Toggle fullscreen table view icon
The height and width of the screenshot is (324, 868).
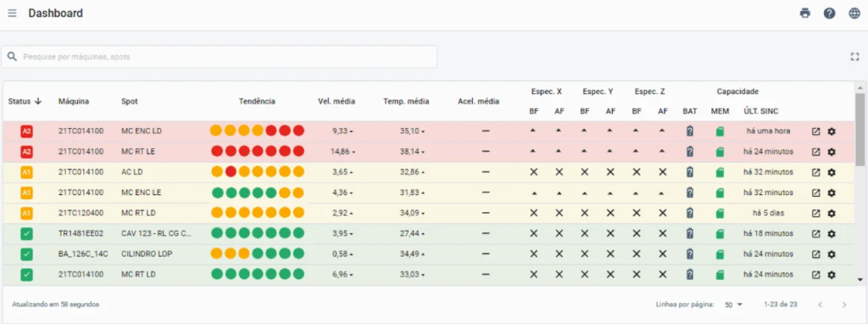[854, 57]
